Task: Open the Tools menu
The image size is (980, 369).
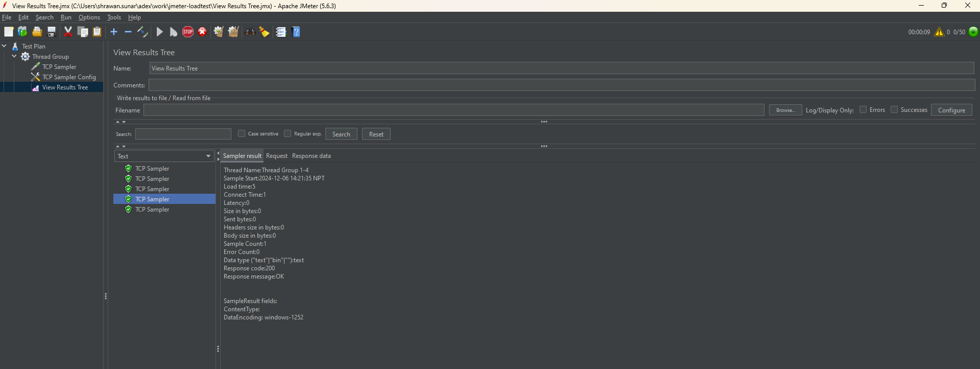Action: [114, 17]
